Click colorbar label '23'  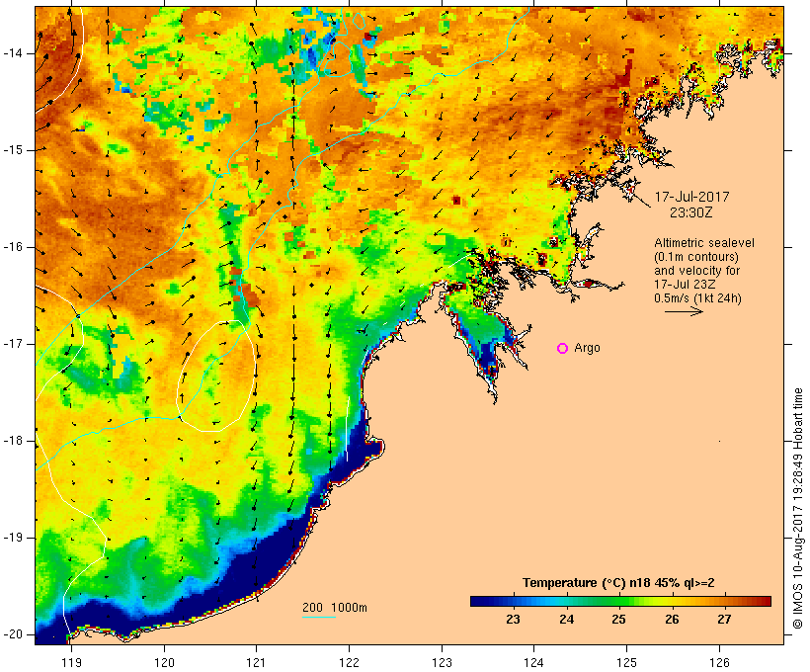coord(513,620)
